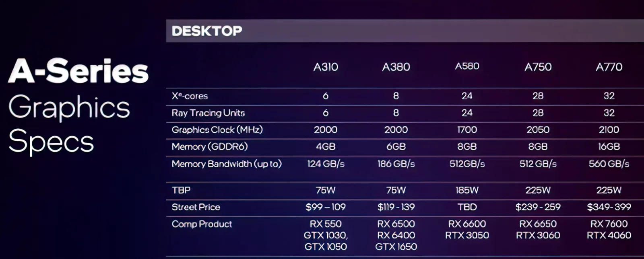Select the A750 column header

[x=538, y=67]
